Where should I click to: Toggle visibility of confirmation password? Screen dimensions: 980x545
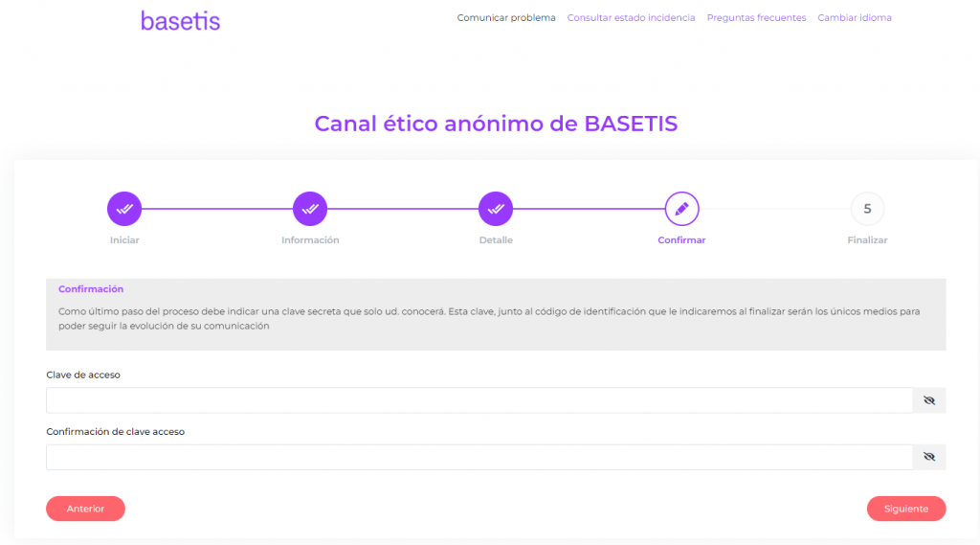point(928,457)
